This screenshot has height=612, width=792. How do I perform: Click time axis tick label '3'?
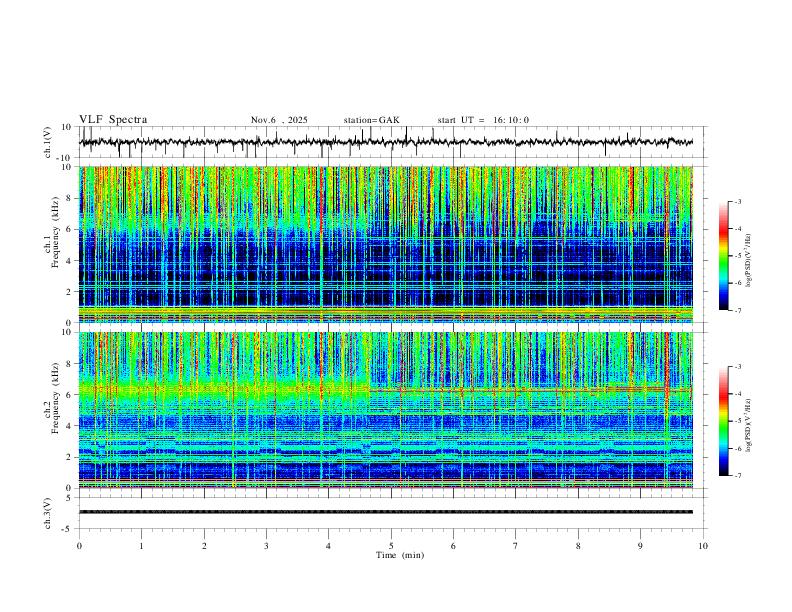click(x=266, y=546)
